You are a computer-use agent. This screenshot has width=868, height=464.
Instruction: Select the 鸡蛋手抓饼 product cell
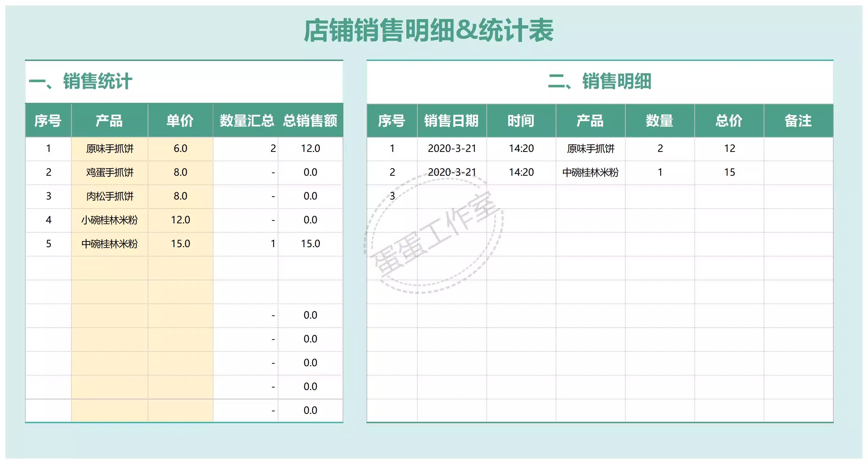[110, 172]
